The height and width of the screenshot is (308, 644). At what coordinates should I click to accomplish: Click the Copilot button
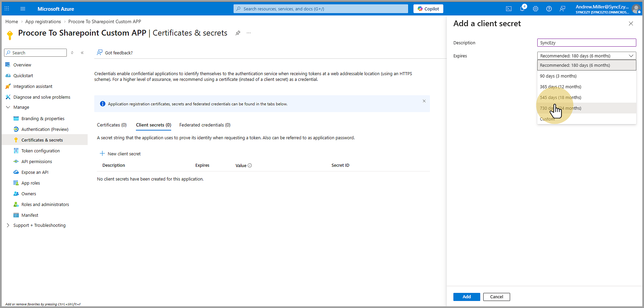pyautogui.click(x=428, y=9)
